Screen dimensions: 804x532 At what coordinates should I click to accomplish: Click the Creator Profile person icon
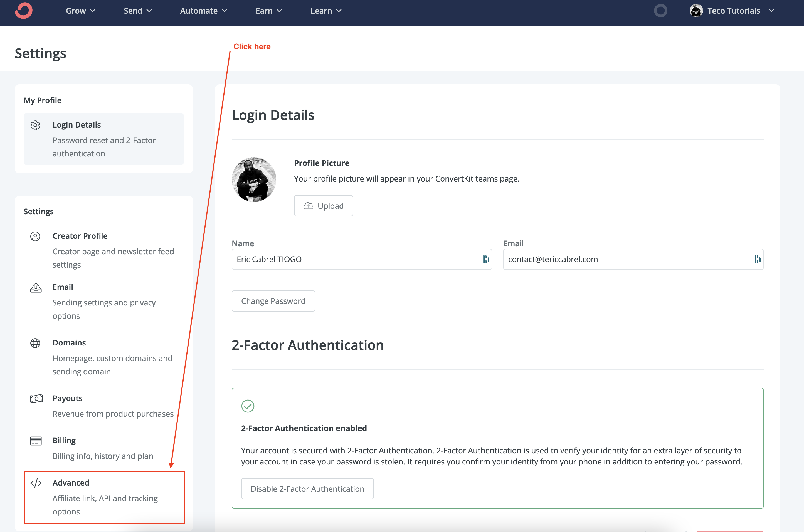coord(35,237)
